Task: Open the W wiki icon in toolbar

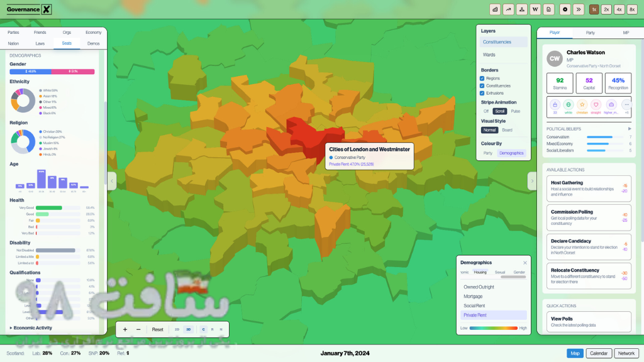Action: tap(535, 9)
